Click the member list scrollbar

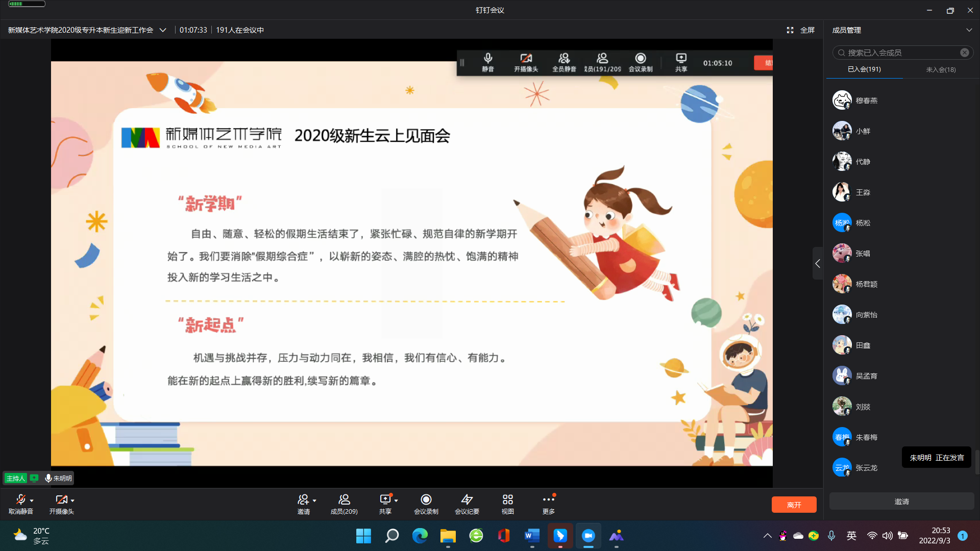977,462
